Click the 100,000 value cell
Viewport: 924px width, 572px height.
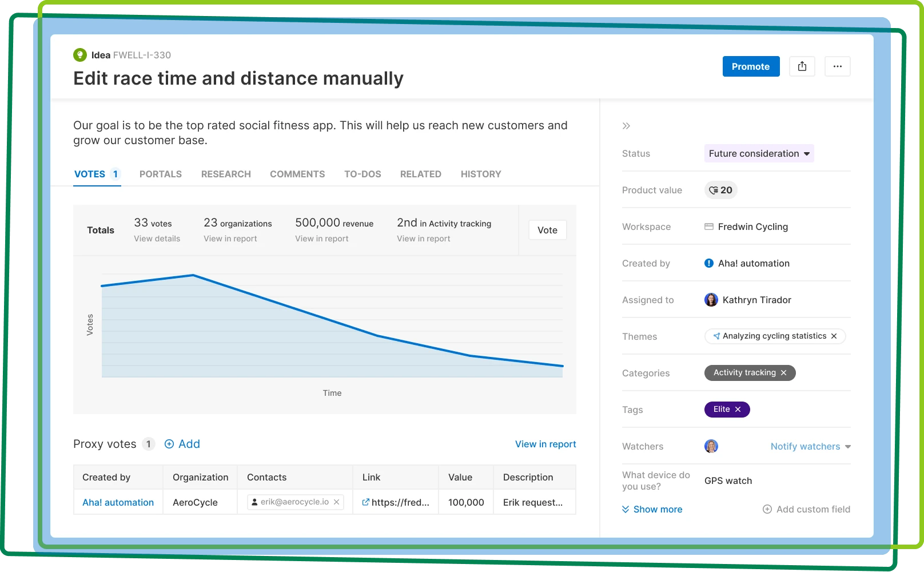pyautogui.click(x=466, y=502)
